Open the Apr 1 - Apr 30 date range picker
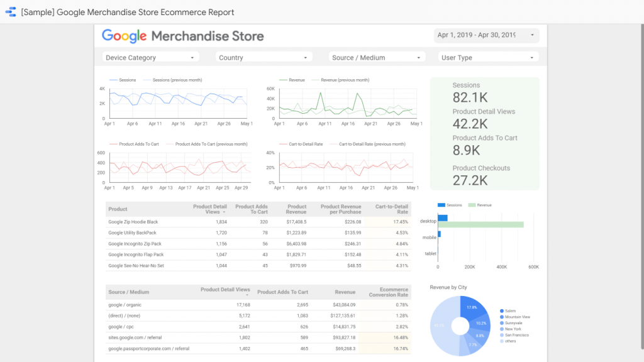644x362 pixels. pyautogui.click(x=483, y=35)
